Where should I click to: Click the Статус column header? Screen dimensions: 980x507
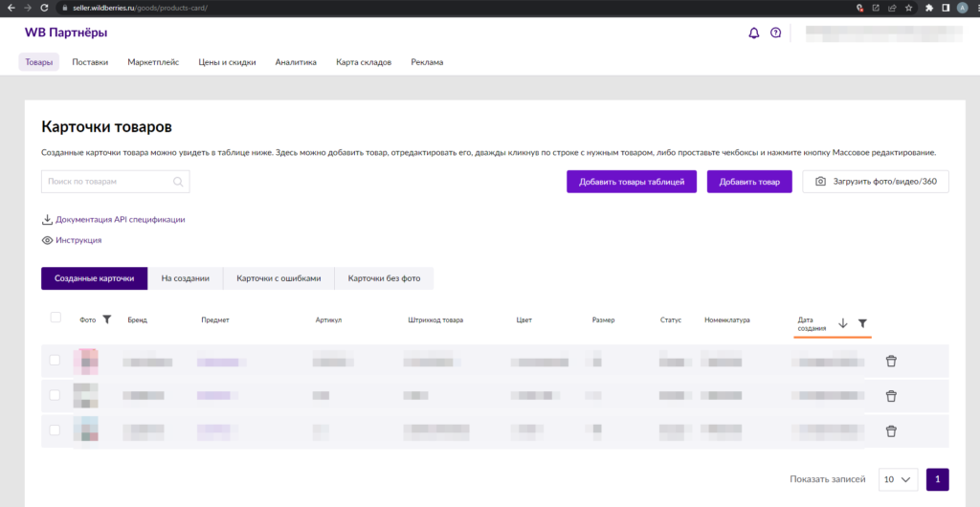(671, 320)
